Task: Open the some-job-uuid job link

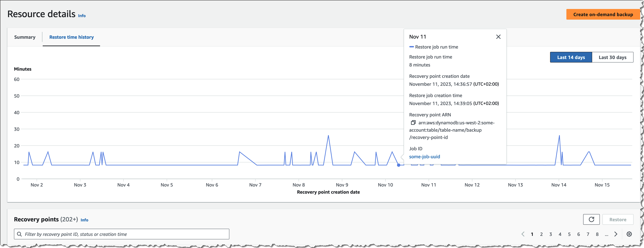Action: pos(424,157)
